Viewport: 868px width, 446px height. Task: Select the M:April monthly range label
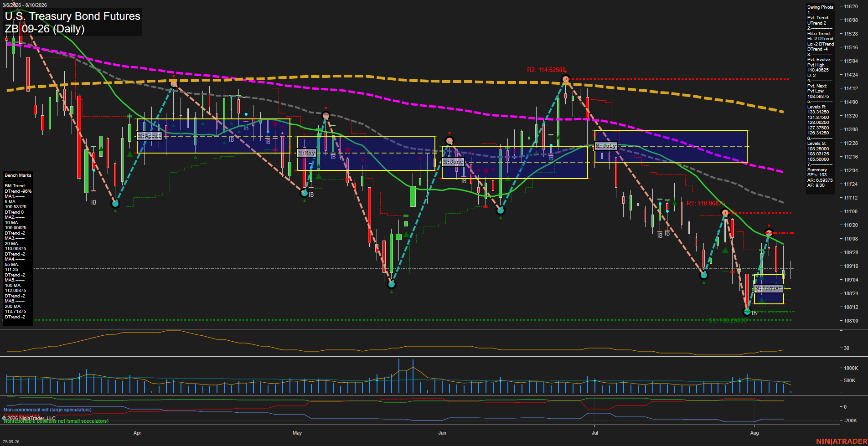point(150,136)
